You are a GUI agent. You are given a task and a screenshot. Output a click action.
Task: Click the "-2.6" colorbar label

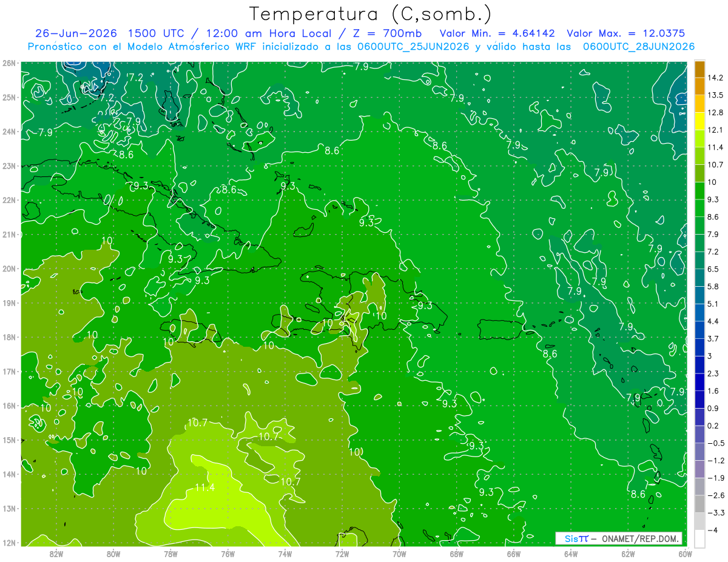(715, 495)
